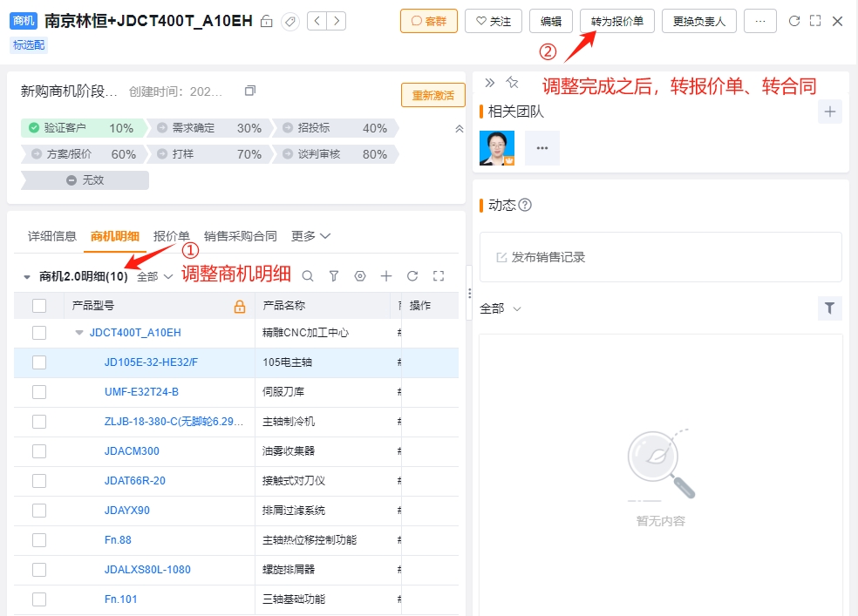Click the tag icon beside the title

coord(290,21)
